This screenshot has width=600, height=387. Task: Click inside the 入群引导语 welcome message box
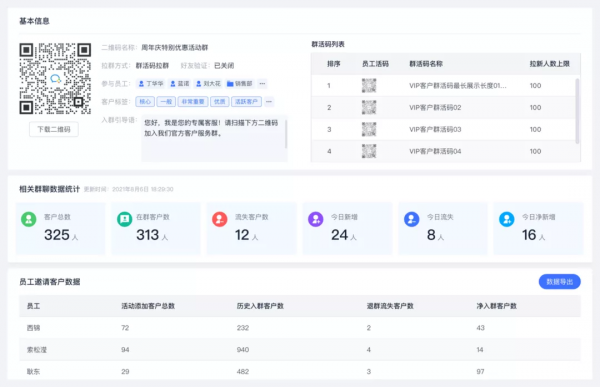click(x=214, y=138)
